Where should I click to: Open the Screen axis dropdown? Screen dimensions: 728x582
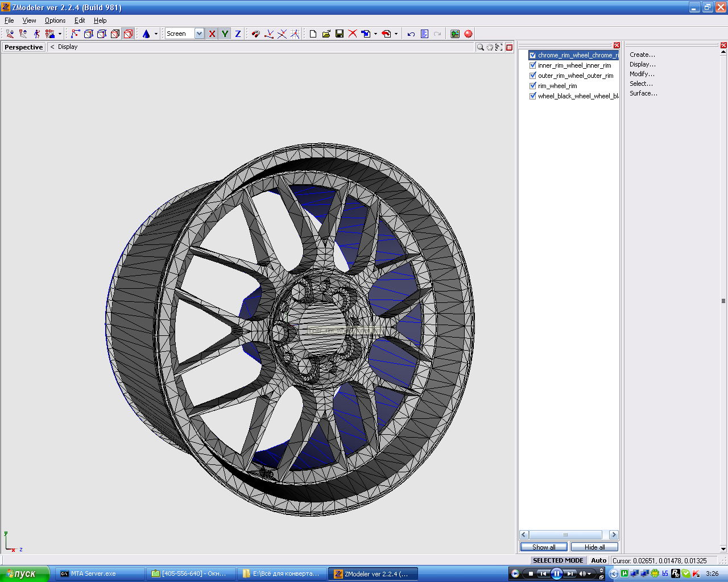tap(199, 34)
